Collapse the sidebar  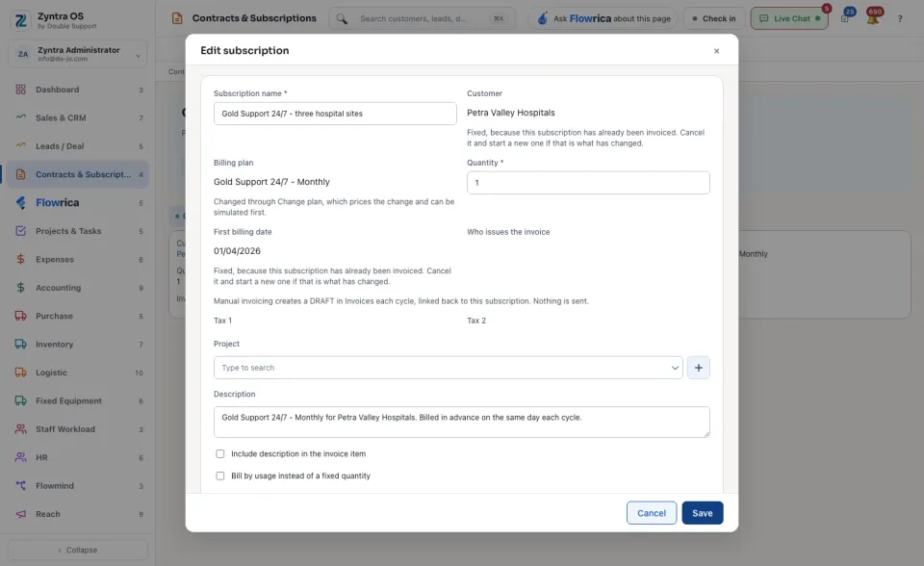pyautogui.click(x=77, y=550)
